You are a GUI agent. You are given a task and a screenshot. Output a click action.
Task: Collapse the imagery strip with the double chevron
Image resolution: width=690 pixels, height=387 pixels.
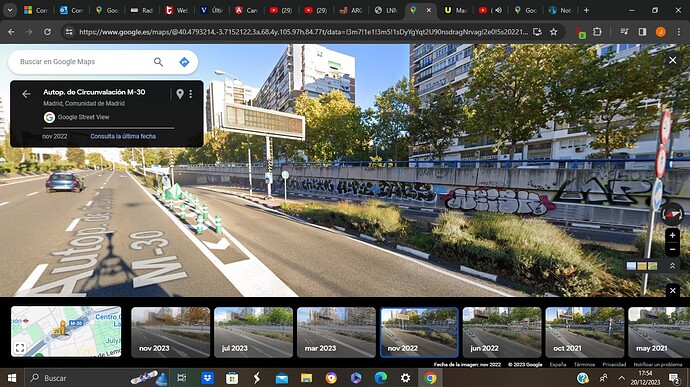pyautogui.click(x=672, y=265)
